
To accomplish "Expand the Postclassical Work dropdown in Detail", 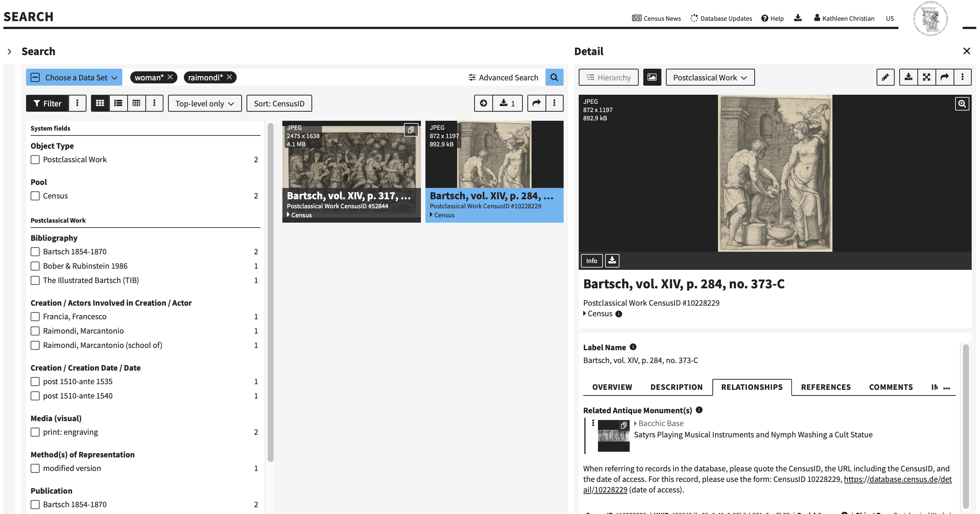I will (710, 78).
